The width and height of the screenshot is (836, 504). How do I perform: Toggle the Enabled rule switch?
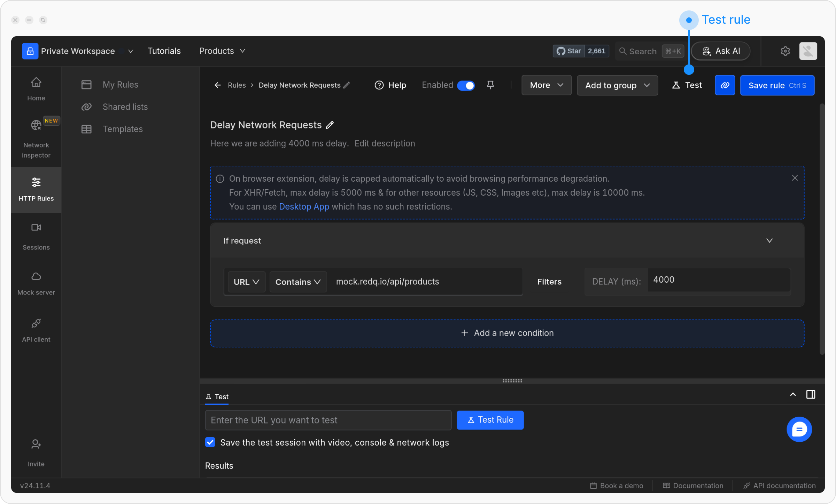tap(465, 85)
